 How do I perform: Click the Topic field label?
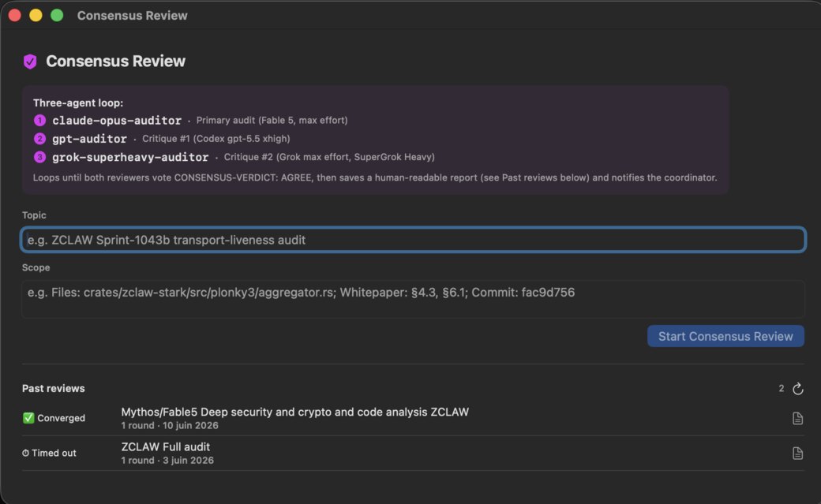[34, 215]
